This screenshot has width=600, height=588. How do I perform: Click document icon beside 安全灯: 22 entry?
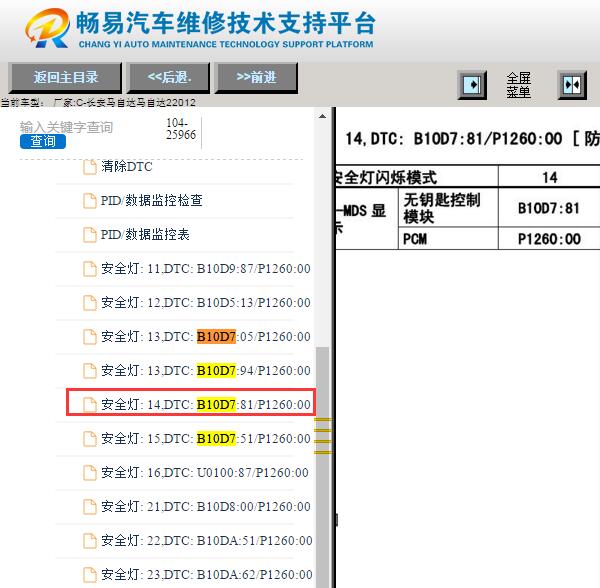click(x=90, y=541)
